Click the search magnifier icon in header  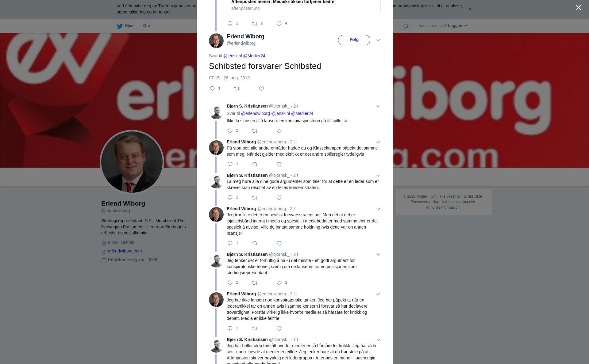pyautogui.click(x=406, y=26)
